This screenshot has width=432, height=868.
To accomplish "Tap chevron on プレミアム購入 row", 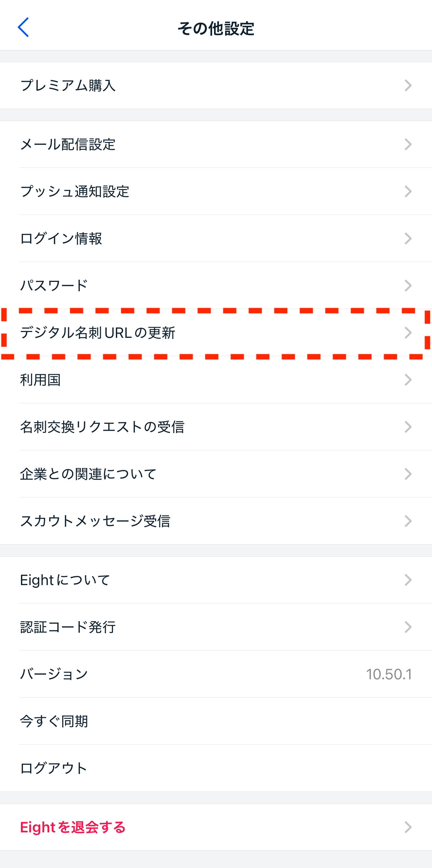I will [408, 86].
